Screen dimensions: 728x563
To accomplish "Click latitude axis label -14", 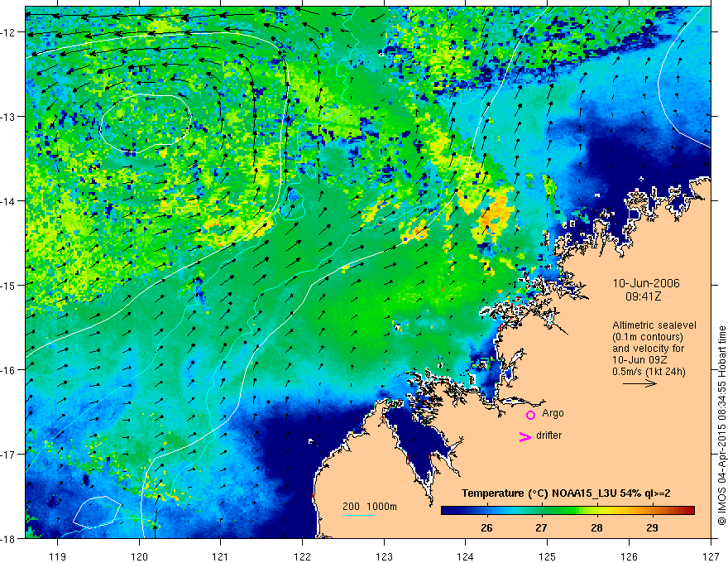I will pyautogui.click(x=8, y=201).
